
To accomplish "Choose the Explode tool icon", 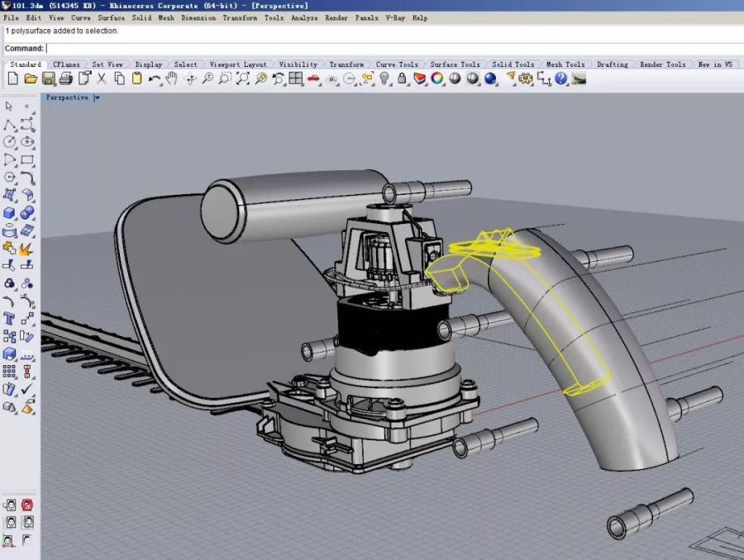I will [27, 248].
